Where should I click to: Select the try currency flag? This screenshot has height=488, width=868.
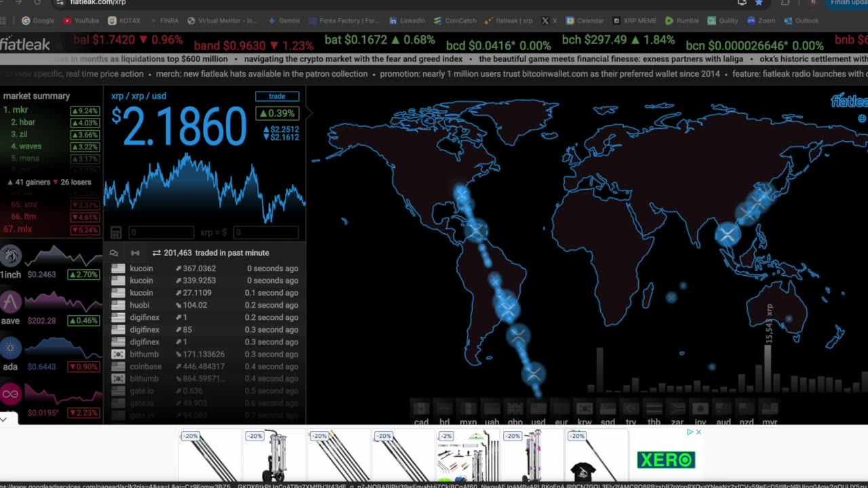tap(631, 409)
